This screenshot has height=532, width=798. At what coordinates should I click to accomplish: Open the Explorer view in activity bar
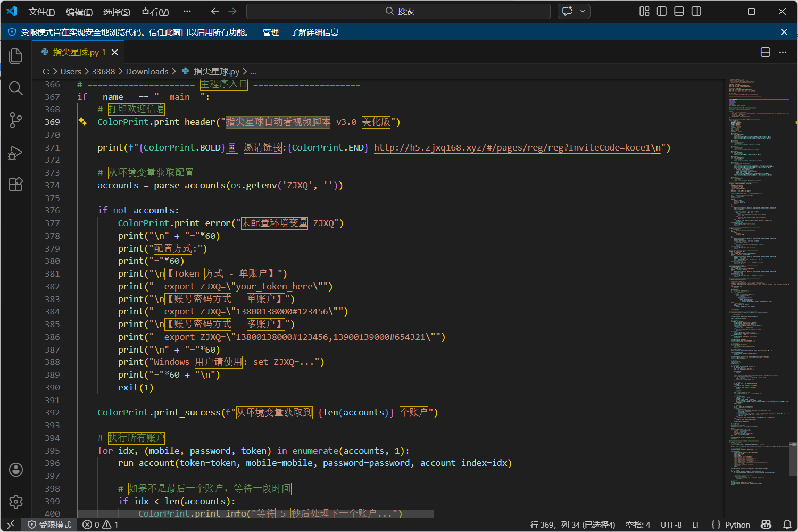click(16, 56)
